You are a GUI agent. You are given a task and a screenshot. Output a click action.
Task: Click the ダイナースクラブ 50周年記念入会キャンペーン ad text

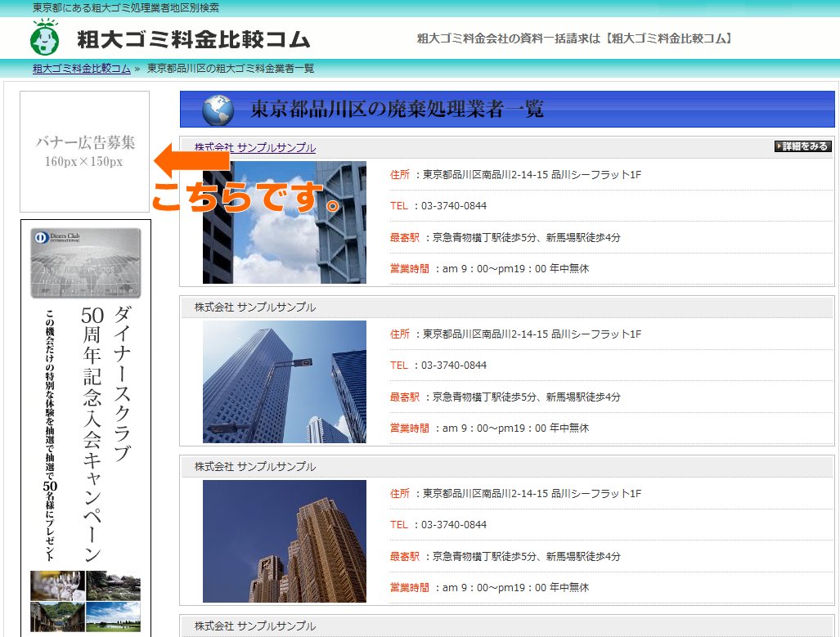click(106, 433)
